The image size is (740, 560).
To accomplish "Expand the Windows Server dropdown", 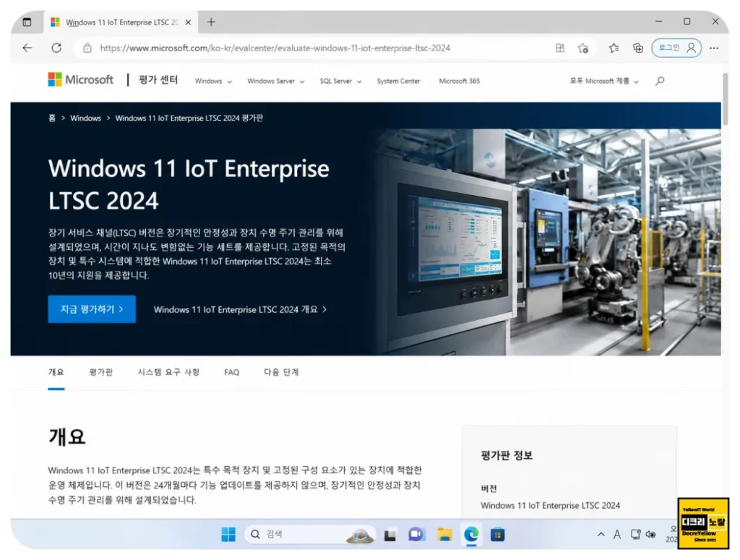I will [x=275, y=81].
